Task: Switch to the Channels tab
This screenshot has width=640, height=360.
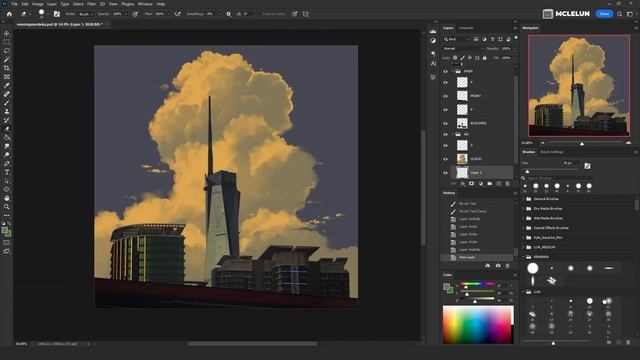Action: 466,28
